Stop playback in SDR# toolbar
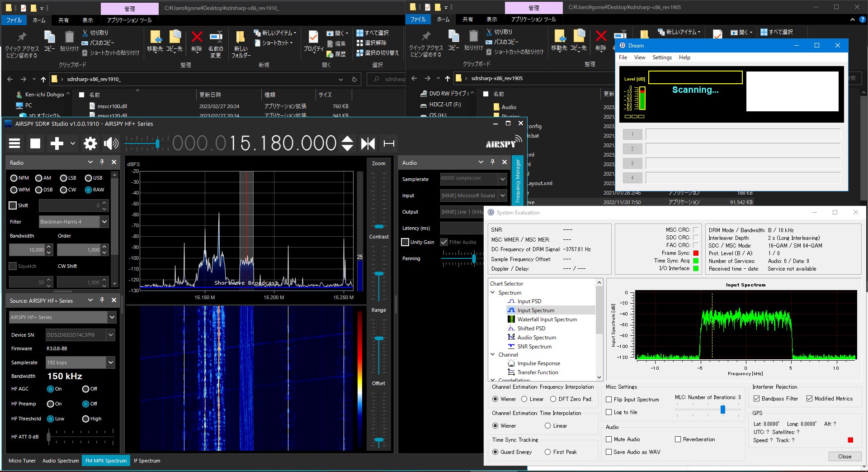 [x=35, y=143]
